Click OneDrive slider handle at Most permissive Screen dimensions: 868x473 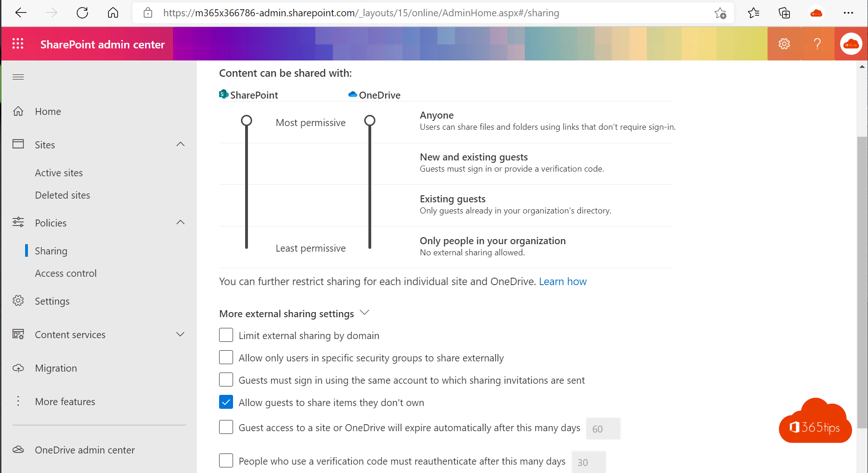[x=370, y=121]
